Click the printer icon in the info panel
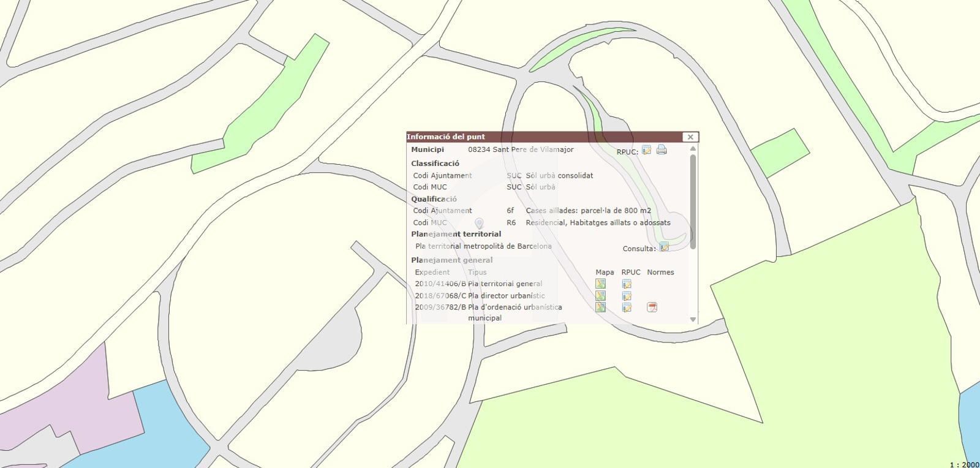The width and height of the screenshot is (980, 468). pos(661,150)
